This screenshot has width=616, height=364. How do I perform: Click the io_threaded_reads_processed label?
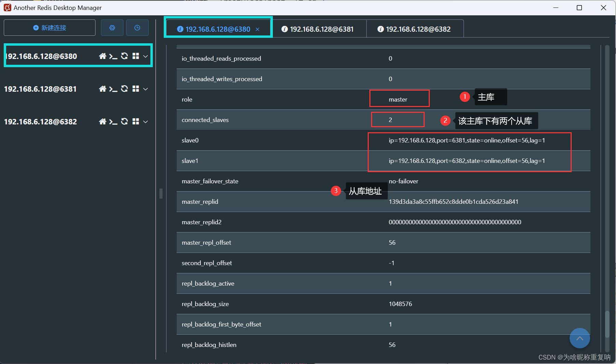(x=221, y=59)
